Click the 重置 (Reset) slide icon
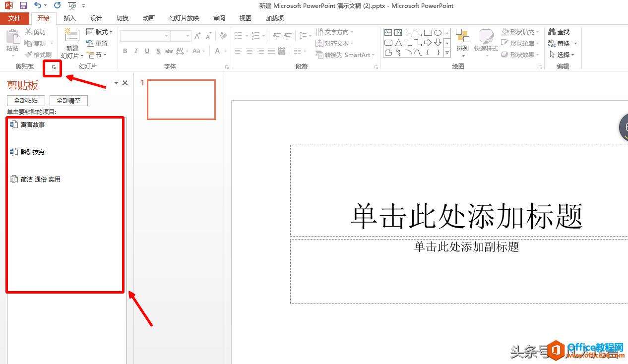Image resolution: width=628 pixels, height=364 pixels. [x=90, y=44]
